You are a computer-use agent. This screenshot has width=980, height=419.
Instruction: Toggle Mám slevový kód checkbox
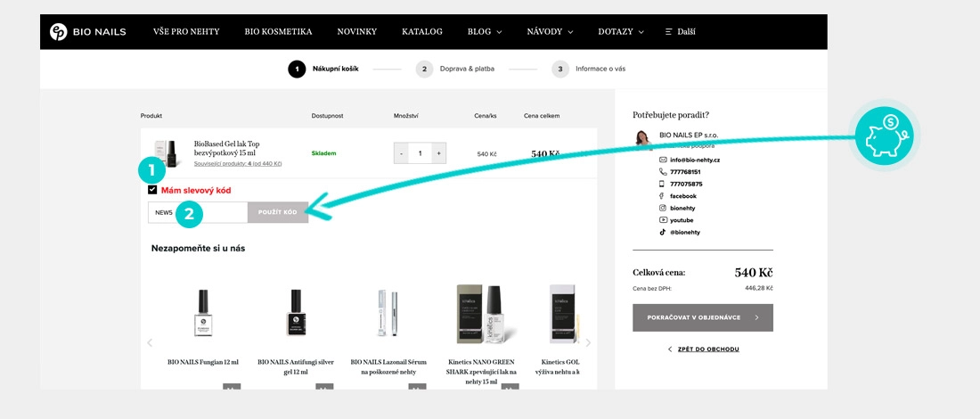[152, 190]
